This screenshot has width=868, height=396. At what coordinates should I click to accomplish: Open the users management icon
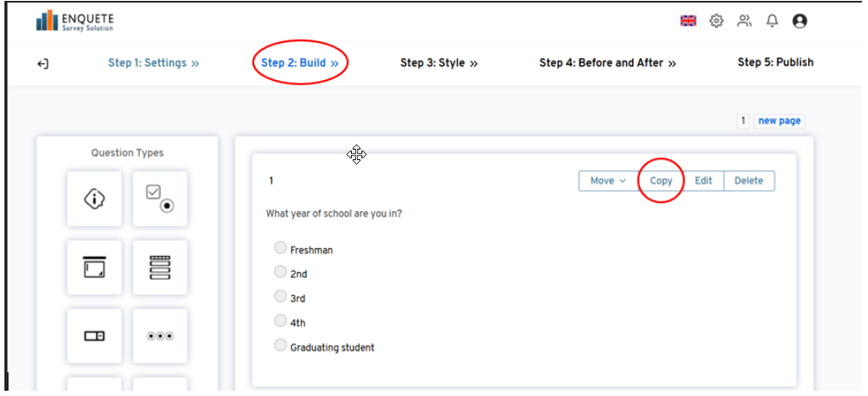[745, 21]
